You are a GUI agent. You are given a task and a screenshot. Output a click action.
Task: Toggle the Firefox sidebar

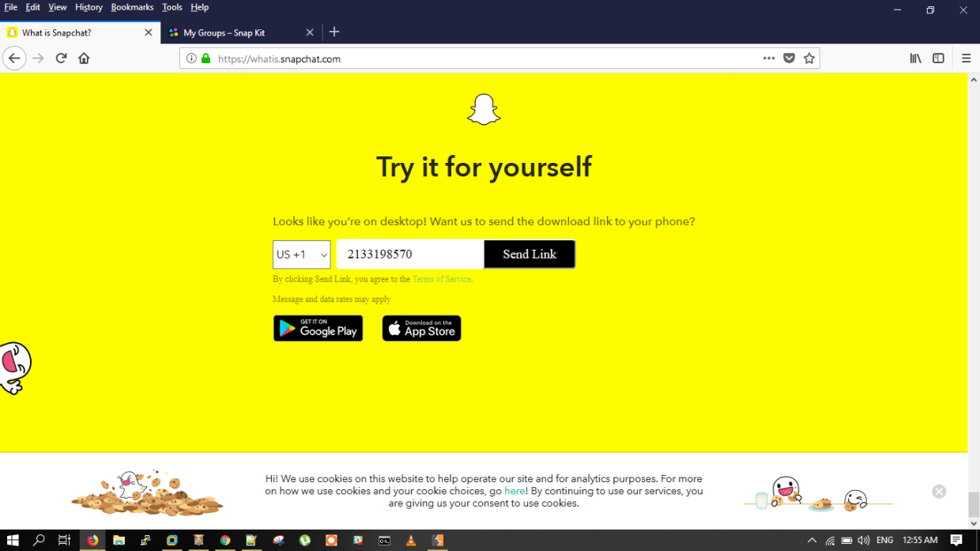(x=938, y=58)
